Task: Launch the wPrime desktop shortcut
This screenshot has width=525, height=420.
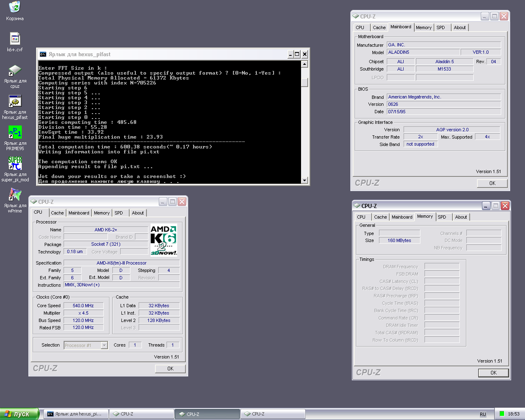Action: [x=15, y=201]
